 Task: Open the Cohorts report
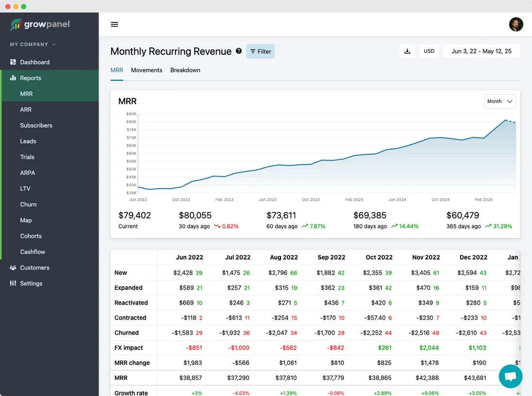tap(31, 236)
